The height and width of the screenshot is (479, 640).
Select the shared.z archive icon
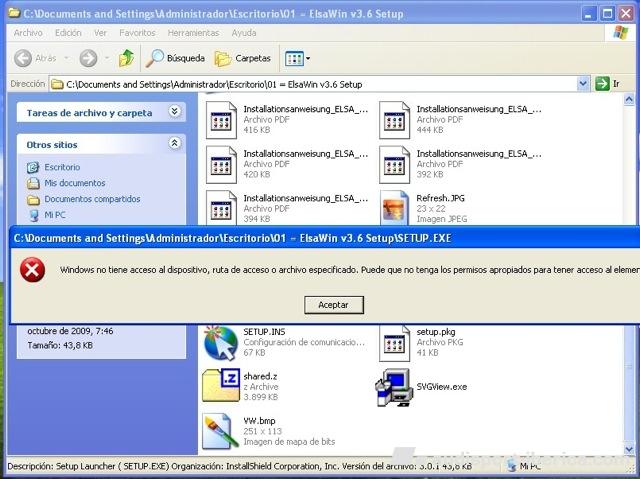(x=221, y=386)
